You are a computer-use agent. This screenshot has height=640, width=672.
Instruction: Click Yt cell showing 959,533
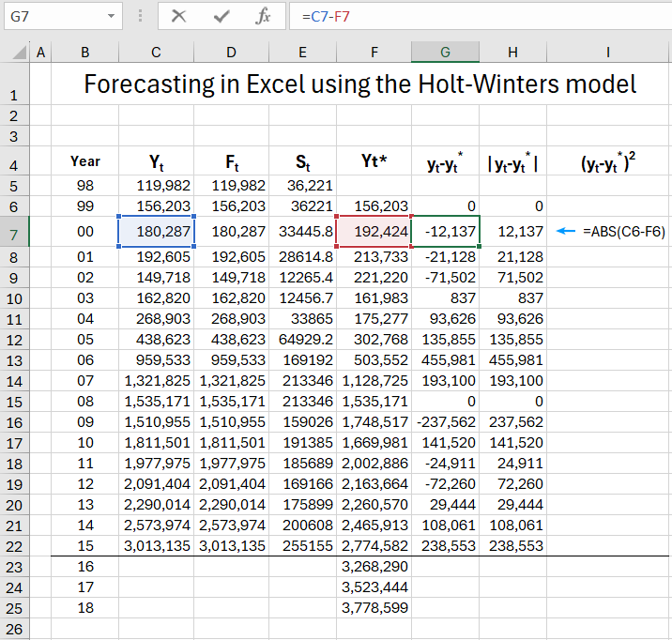pos(156,359)
